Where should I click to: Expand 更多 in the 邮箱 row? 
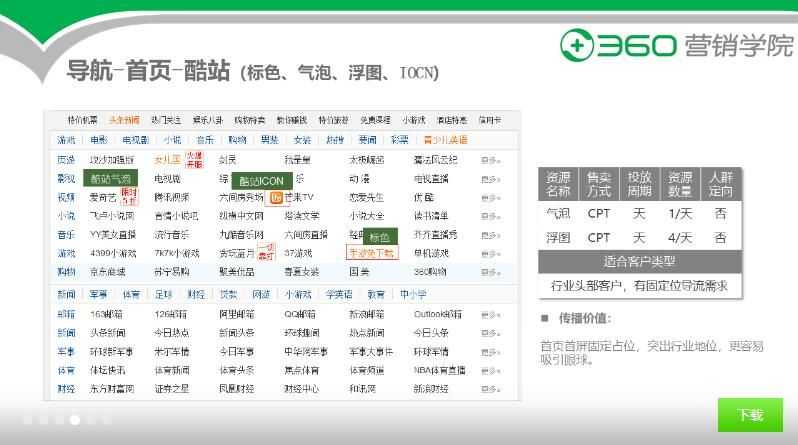491,315
